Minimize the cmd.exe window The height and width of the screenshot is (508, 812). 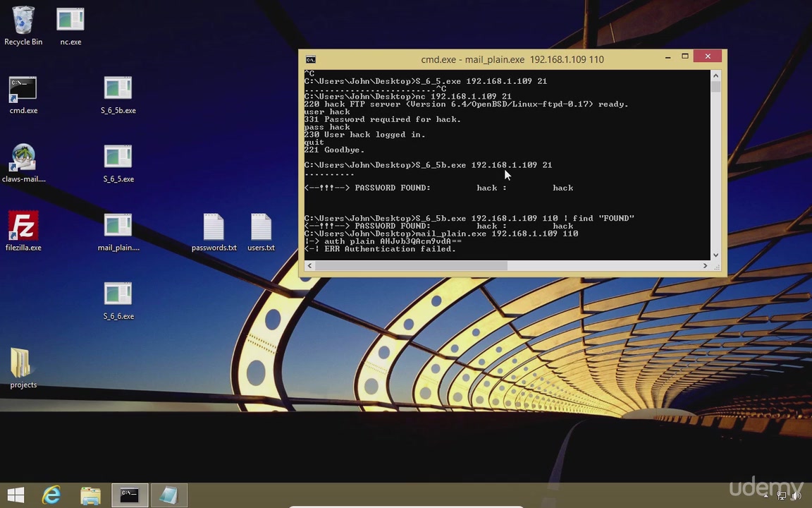pyautogui.click(x=668, y=56)
